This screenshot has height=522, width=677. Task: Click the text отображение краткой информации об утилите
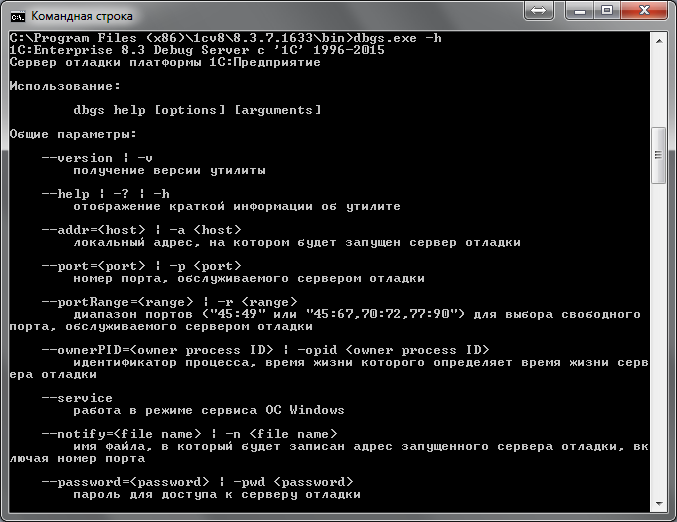coord(237,206)
